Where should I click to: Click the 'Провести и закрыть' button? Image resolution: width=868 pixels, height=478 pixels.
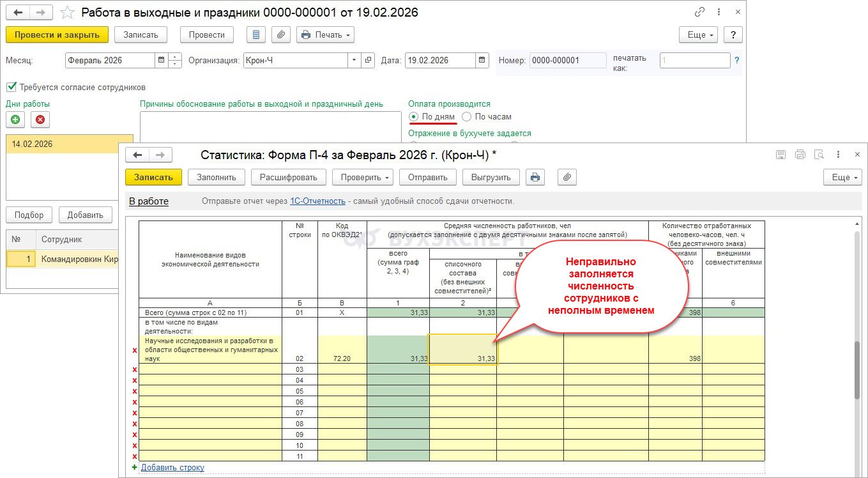click(57, 35)
